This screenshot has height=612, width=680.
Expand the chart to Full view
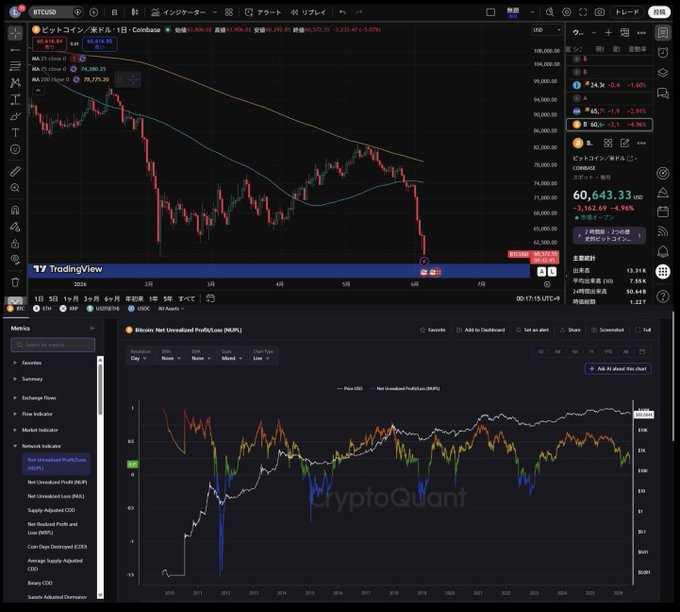[x=643, y=330]
